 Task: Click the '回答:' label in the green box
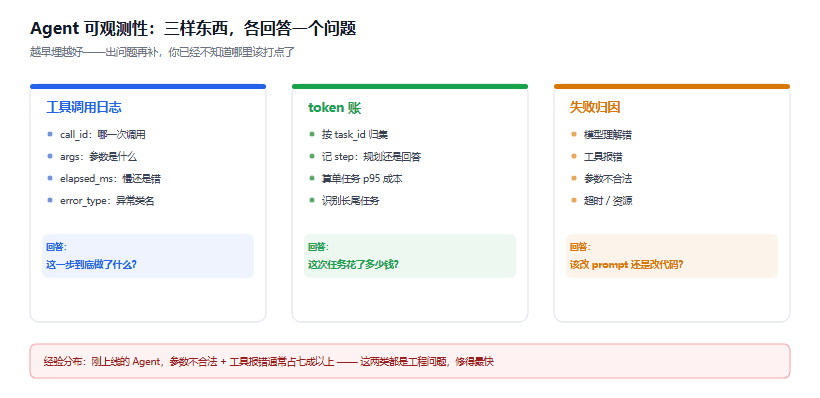coord(319,247)
